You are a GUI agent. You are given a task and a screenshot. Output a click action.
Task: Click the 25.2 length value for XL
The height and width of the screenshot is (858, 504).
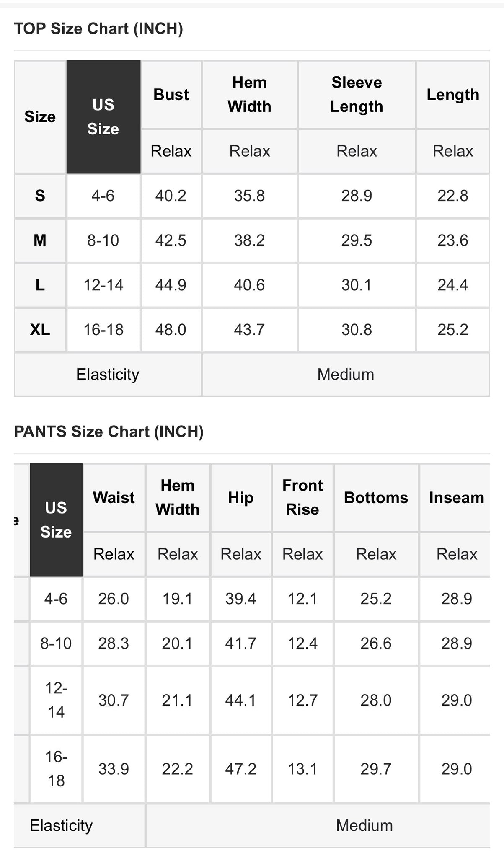point(453,330)
